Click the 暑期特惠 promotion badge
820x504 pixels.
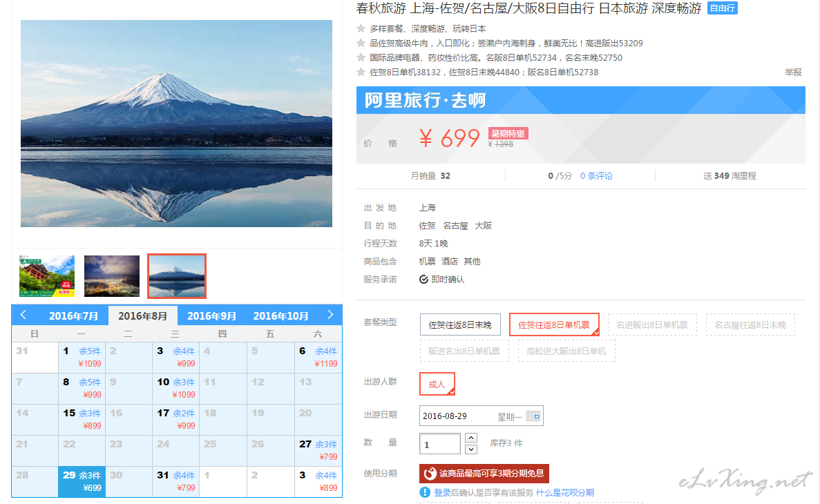(x=508, y=133)
